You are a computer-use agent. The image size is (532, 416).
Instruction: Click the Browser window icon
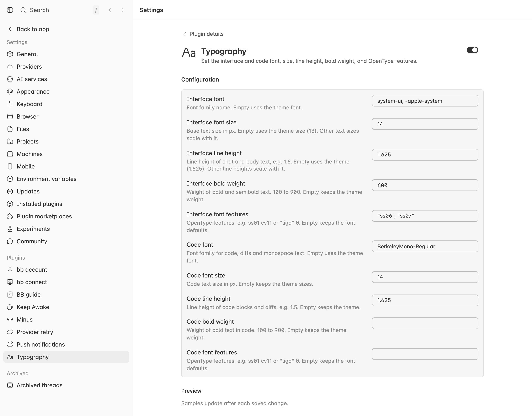(10, 116)
